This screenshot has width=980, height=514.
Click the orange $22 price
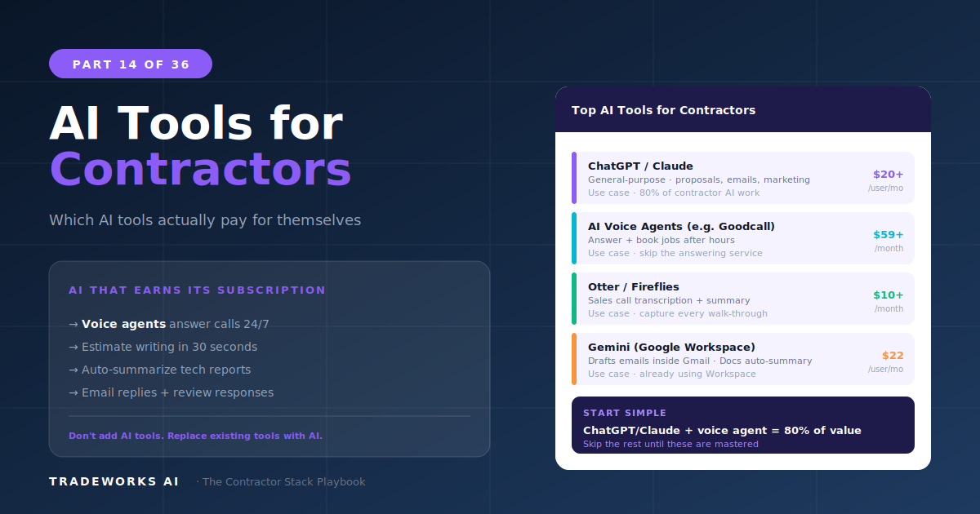click(893, 355)
